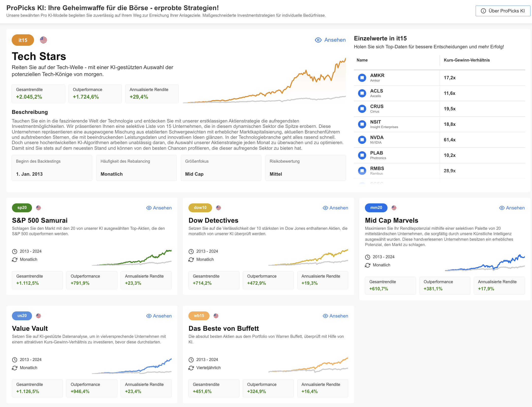Click the Dow Detectives yellow chart
The height and width of the screenshot is (407, 532).
pyautogui.click(x=308, y=258)
